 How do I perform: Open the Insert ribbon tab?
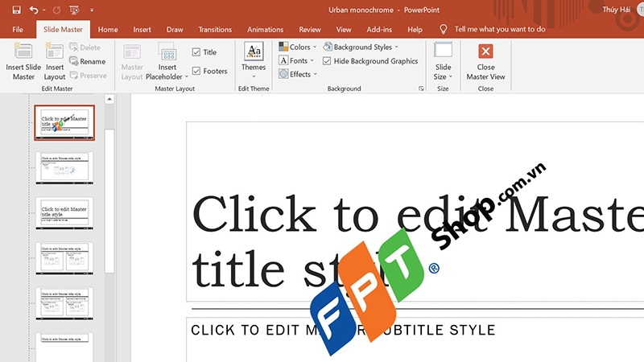pyautogui.click(x=142, y=30)
